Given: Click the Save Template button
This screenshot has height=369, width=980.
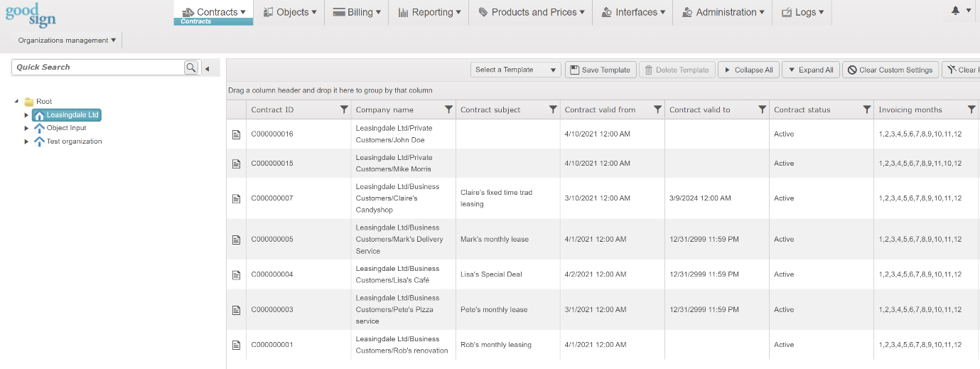Looking at the screenshot, I should coord(600,70).
